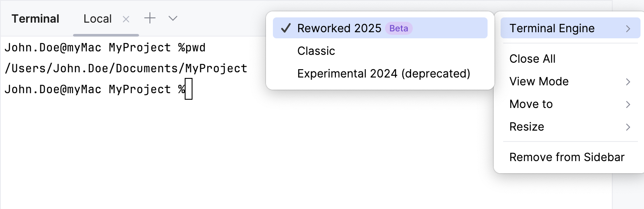Click the arrow beside View Mode
This screenshot has width=644, height=209.
pos(628,82)
